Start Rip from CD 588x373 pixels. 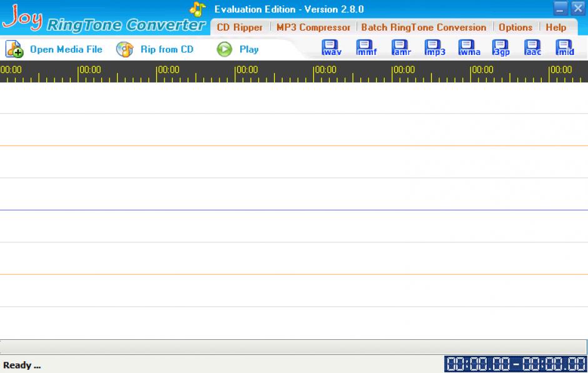point(156,49)
